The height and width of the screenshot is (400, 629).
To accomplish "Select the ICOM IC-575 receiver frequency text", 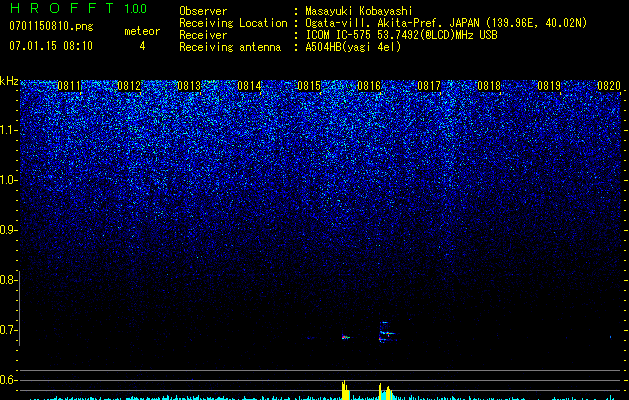I will click(401, 35).
